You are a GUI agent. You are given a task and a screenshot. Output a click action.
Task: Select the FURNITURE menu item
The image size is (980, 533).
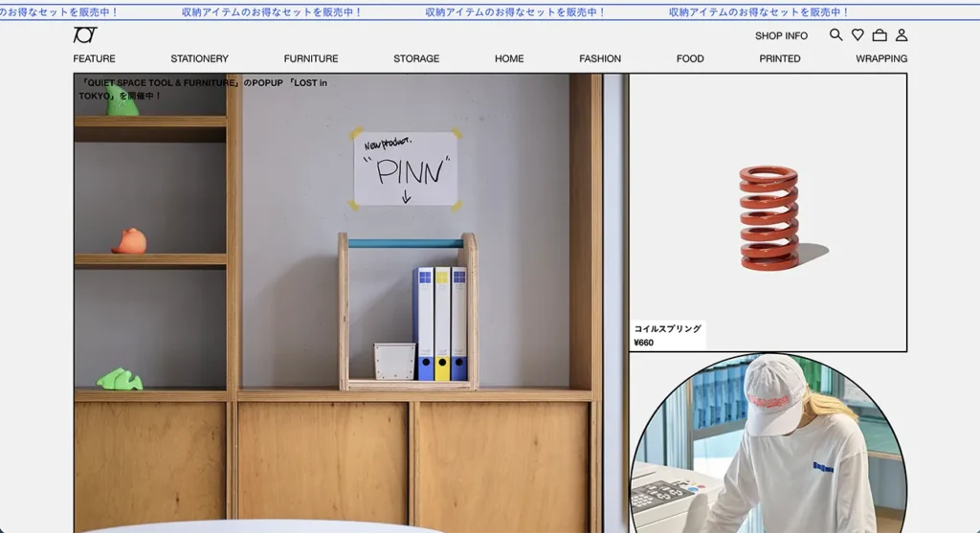pos(311,58)
